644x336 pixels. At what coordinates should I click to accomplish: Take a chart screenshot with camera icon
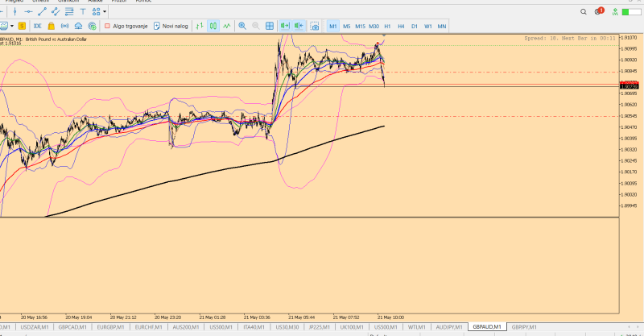click(315, 27)
